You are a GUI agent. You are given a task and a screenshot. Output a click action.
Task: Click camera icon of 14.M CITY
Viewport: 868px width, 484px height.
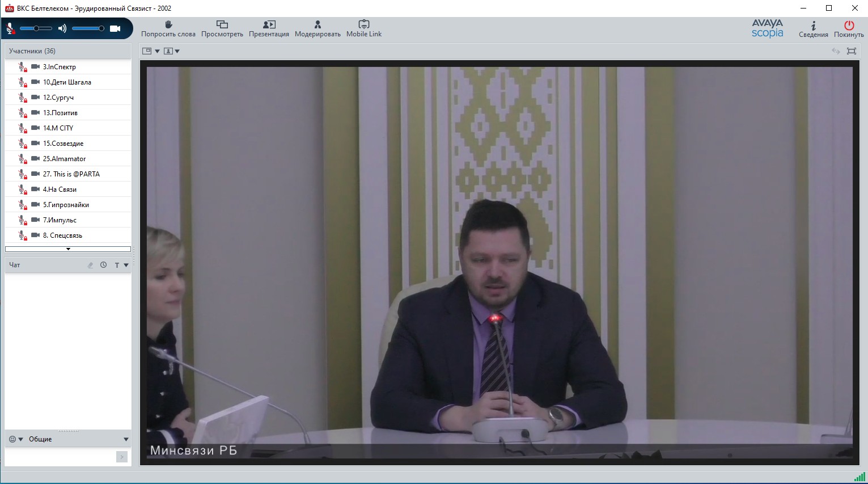point(35,128)
